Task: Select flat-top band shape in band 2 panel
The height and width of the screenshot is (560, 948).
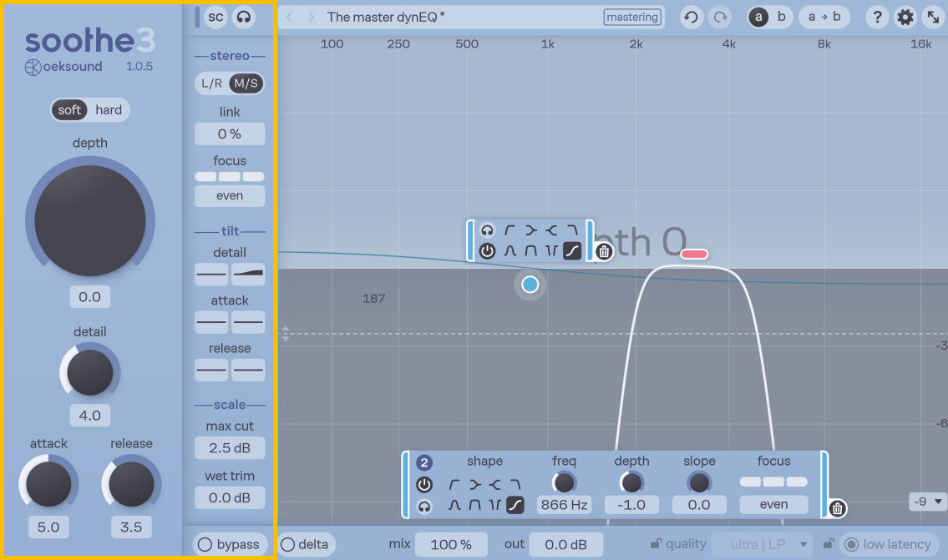Action: pyautogui.click(x=474, y=505)
